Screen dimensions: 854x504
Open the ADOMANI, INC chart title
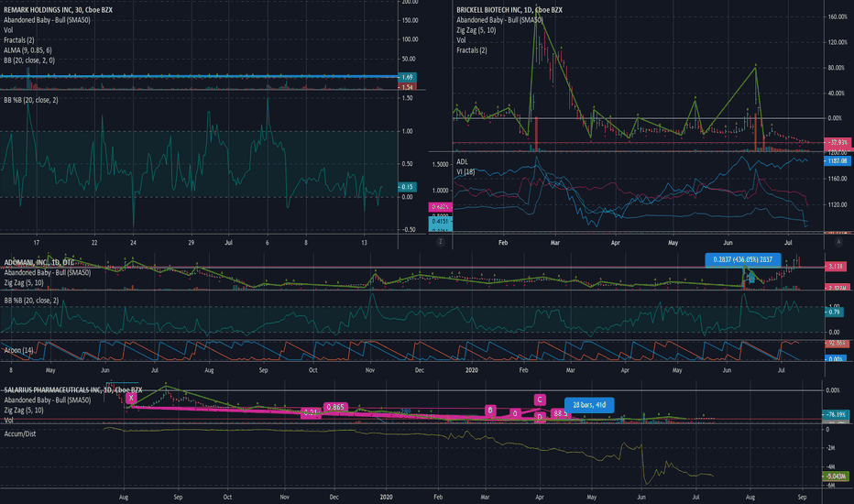pos(39,263)
